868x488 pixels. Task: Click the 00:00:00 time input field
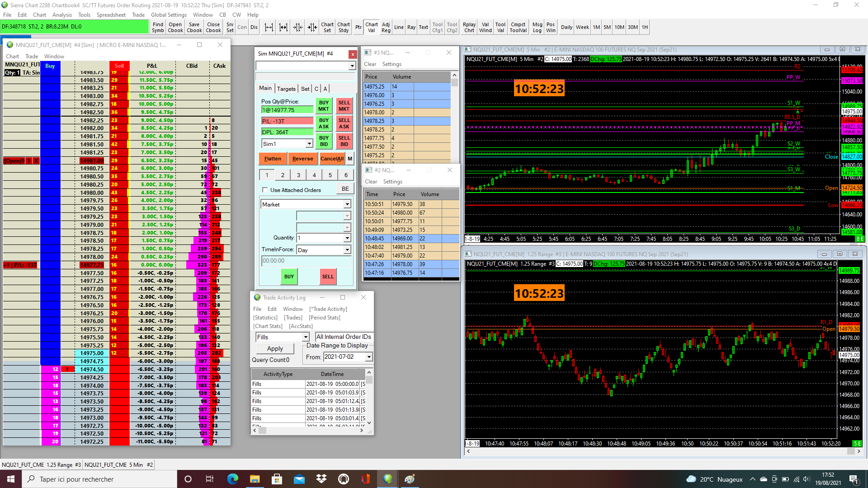click(307, 261)
